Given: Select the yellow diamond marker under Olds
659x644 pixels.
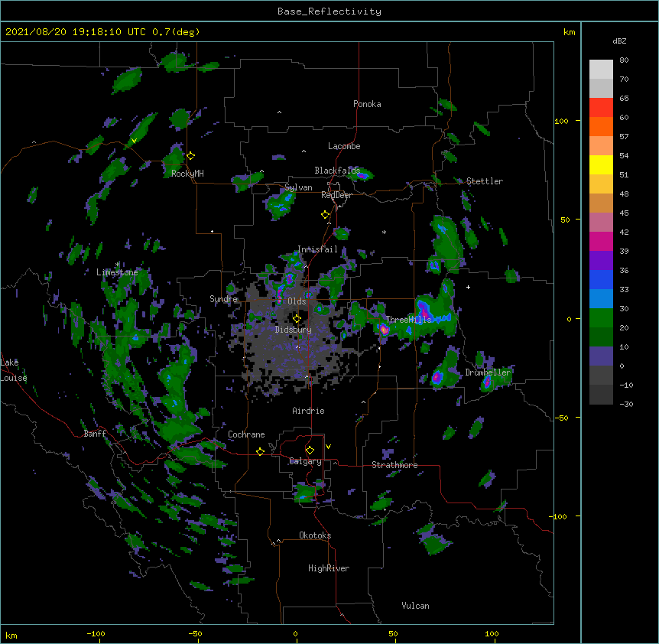Looking at the screenshot, I should [x=297, y=319].
